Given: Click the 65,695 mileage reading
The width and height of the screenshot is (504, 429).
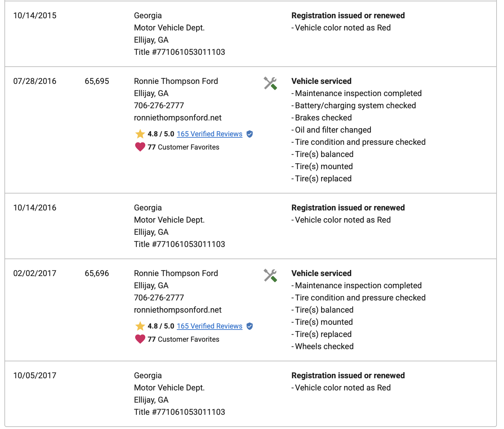Looking at the screenshot, I should pos(97,81).
